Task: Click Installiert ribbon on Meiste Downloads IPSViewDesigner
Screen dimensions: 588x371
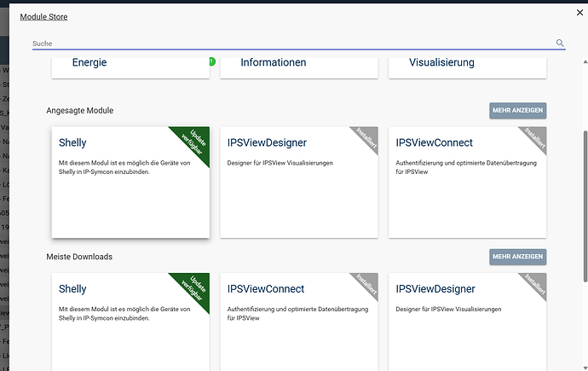Action: pos(536,283)
